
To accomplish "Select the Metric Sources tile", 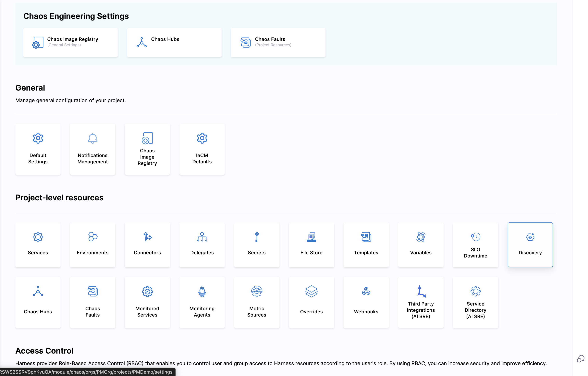I will [x=257, y=302].
